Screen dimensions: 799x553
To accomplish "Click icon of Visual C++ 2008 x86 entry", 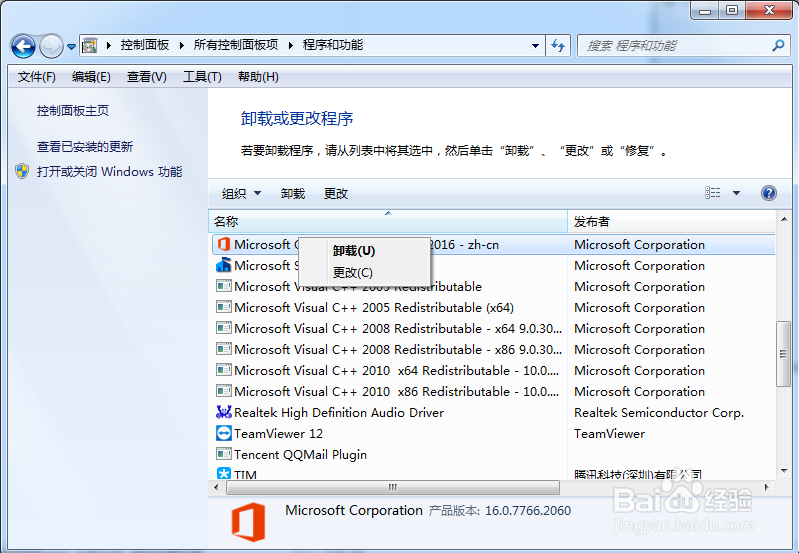I will click(224, 349).
